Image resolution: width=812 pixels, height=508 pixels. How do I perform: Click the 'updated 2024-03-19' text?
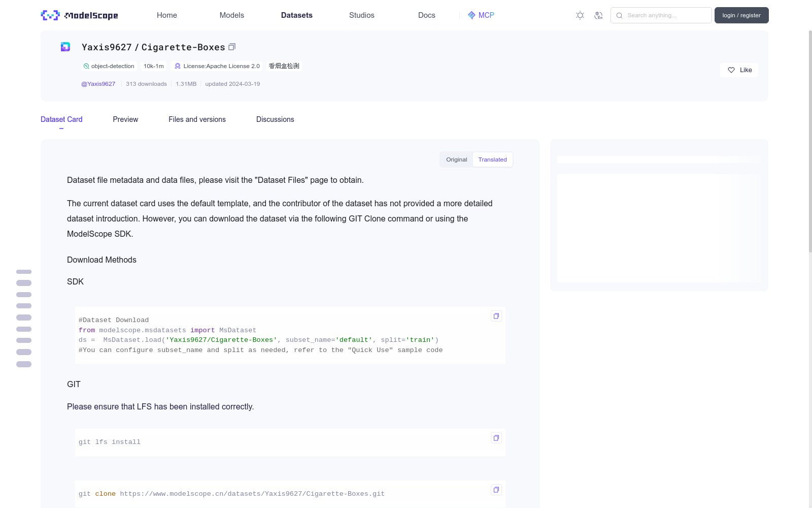point(232,84)
